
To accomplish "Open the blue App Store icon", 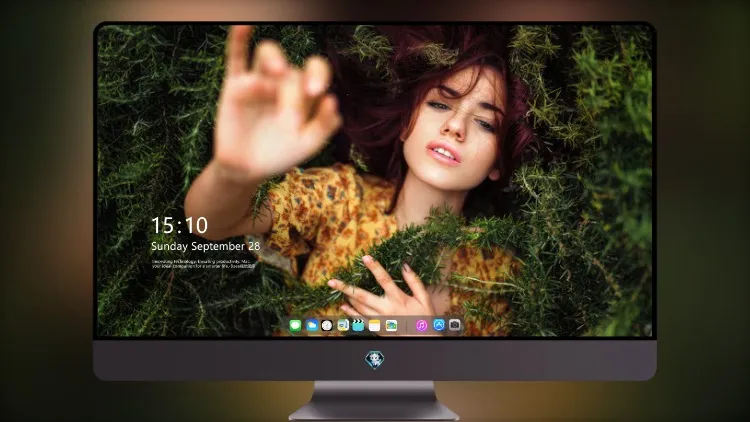I will [x=439, y=325].
